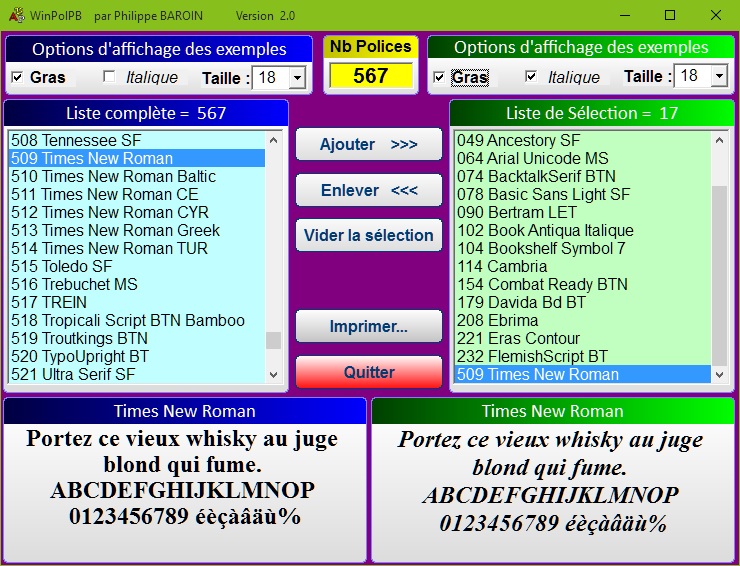Open the Imprimer... print dialog
Screen dimensions: 740x566
click(x=368, y=326)
